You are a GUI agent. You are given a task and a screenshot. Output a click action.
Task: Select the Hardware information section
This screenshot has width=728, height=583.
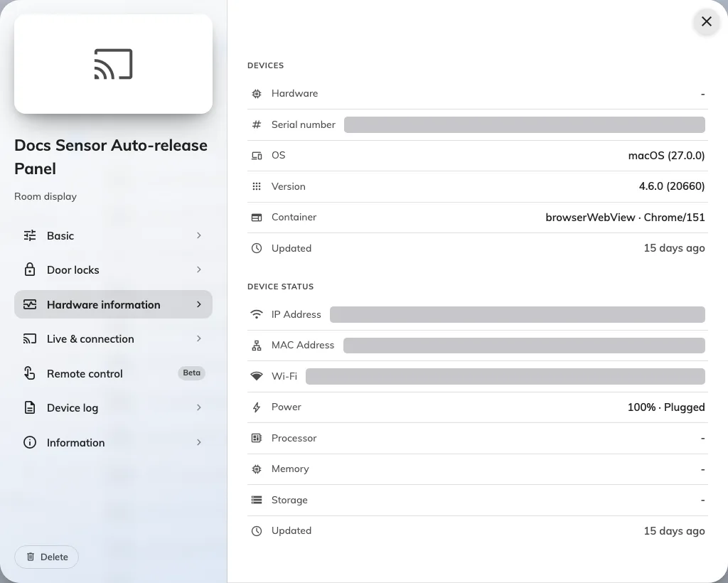click(x=113, y=304)
